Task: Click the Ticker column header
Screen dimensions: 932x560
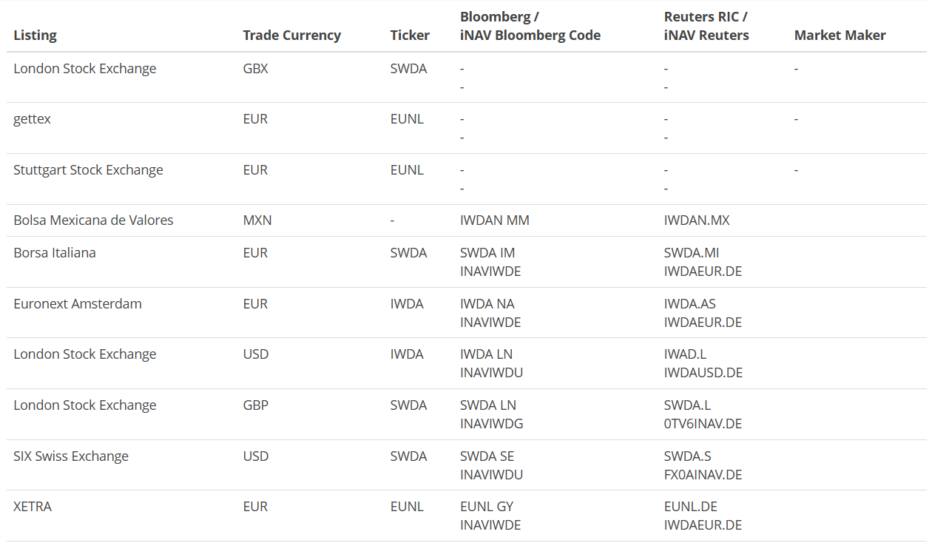Action: tap(410, 36)
